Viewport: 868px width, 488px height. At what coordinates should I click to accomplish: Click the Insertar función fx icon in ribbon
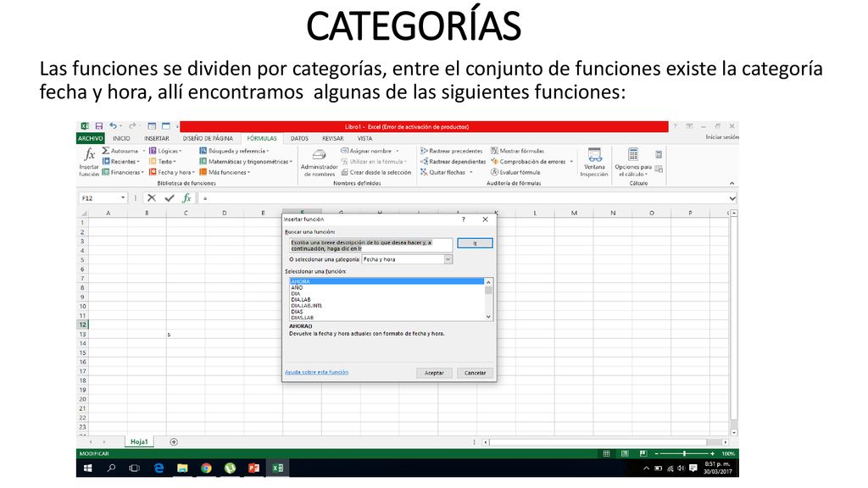point(88,162)
